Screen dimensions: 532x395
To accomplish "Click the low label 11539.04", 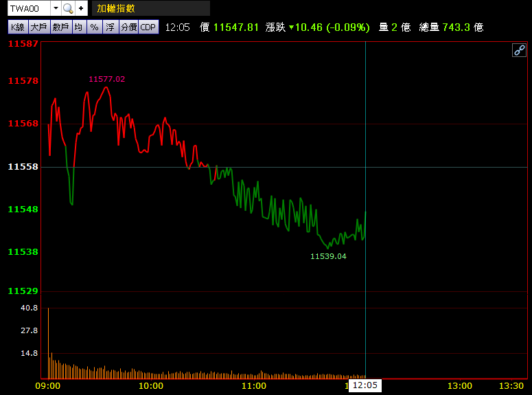I will pos(328,256).
